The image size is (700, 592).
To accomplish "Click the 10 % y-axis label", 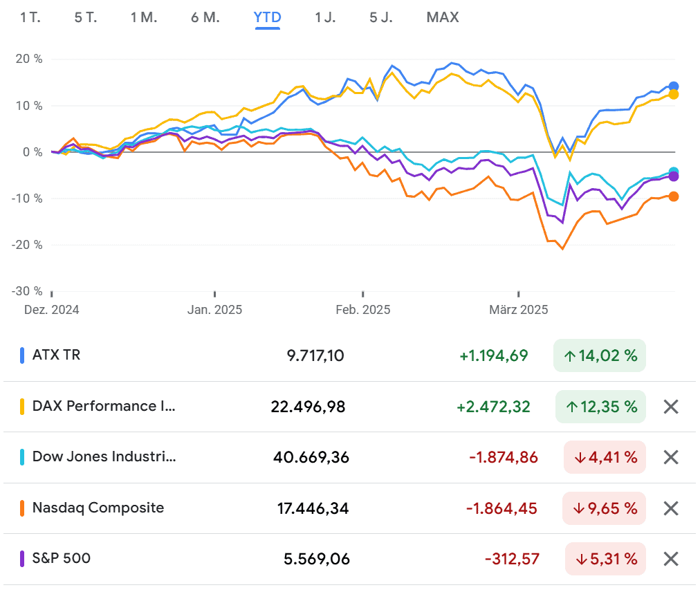I will 29,106.
